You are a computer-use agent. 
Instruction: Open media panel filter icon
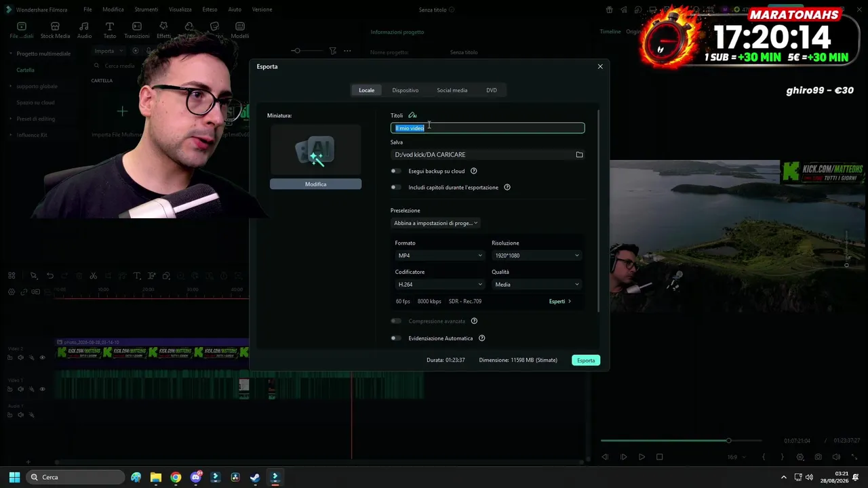pos(332,51)
